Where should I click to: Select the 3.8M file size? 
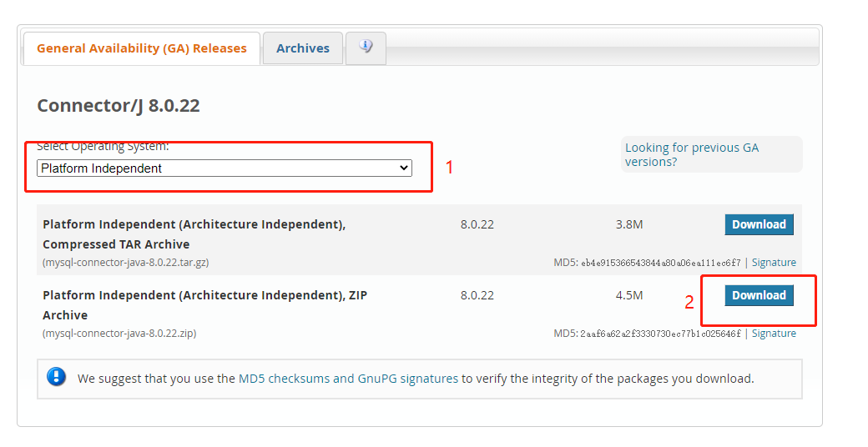point(629,224)
